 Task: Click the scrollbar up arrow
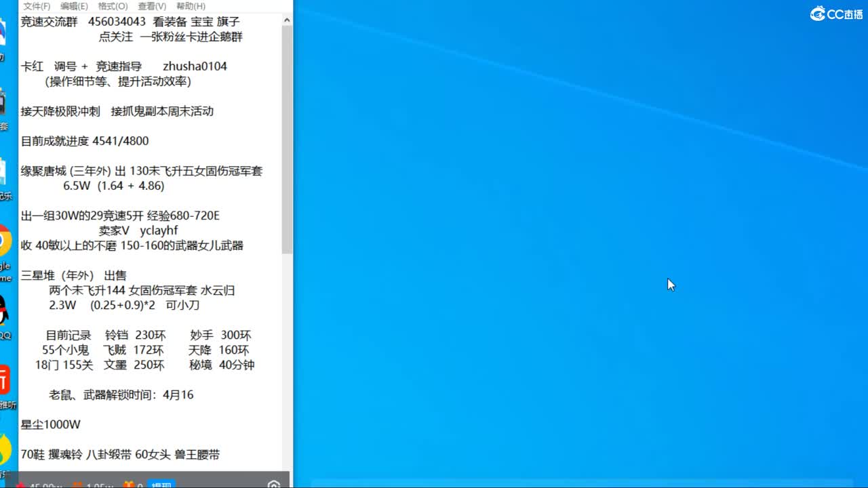tap(287, 20)
